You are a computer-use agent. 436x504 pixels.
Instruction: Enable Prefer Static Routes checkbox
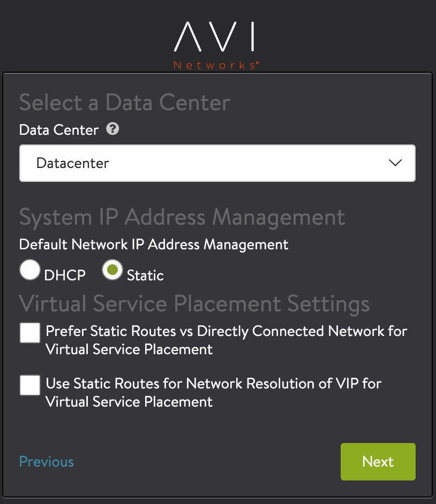click(x=30, y=332)
